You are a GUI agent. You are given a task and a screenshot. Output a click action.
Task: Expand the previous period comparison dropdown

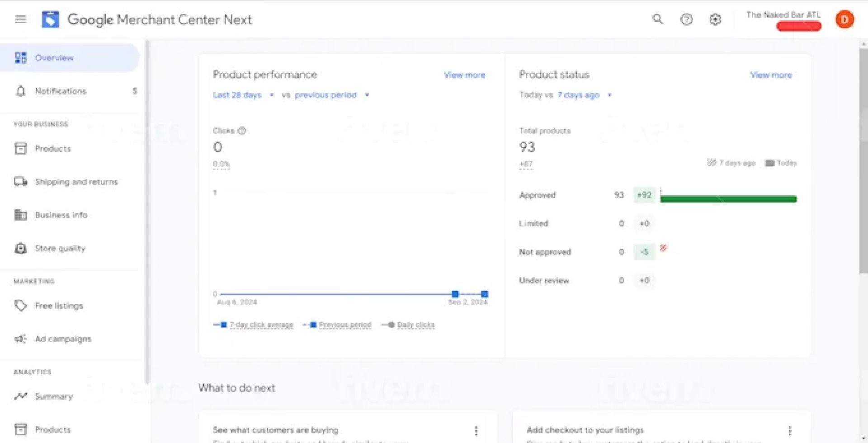pyautogui.click(x=331, y=95)
